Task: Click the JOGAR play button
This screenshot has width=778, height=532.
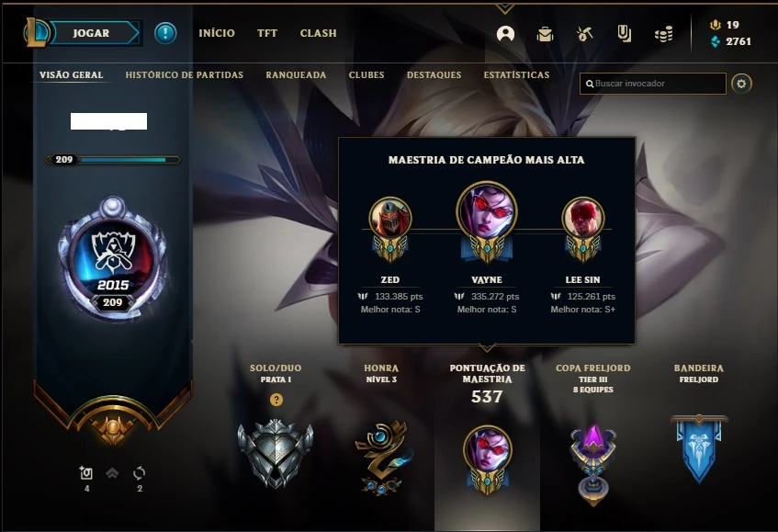Action: click(91, 33)
